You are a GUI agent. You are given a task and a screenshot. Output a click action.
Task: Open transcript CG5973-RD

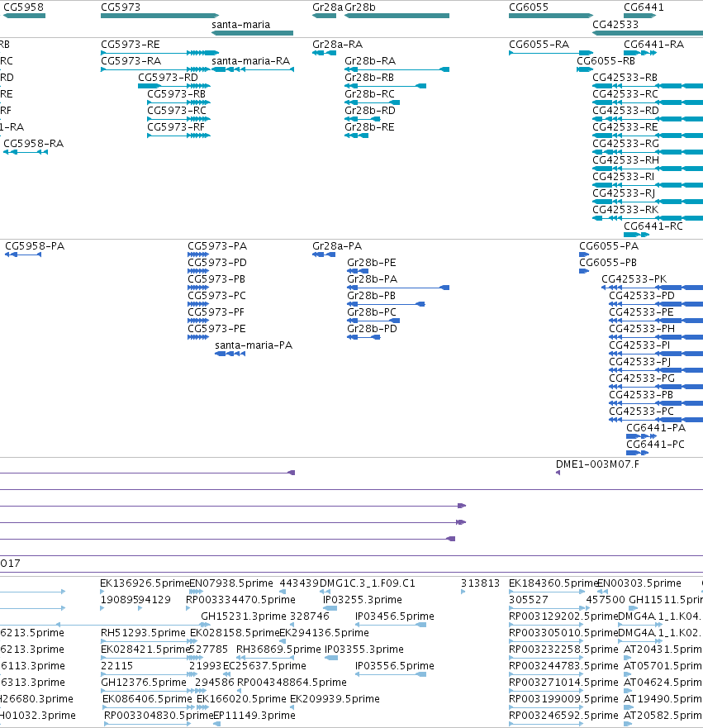point(168,78)
